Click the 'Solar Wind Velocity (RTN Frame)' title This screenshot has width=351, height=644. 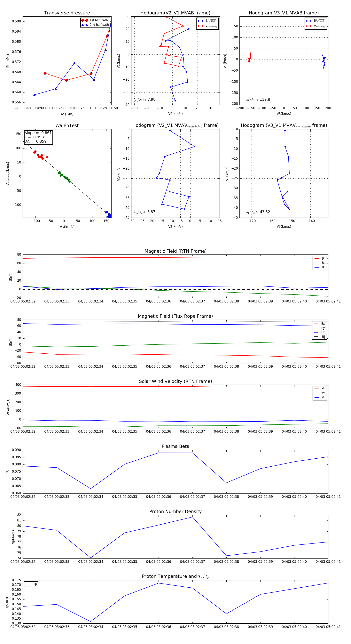point(175,381)
